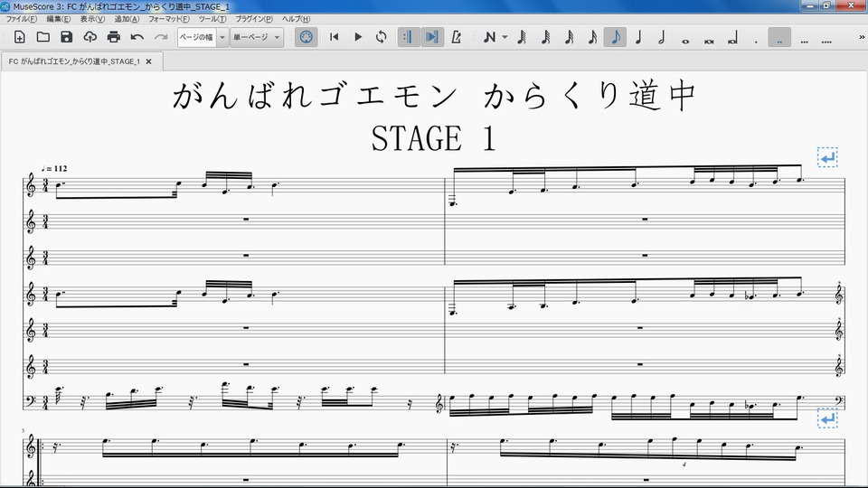Open the ファイル(F) menu
This screenshot has height=488, width=868.
click(21, 19)
